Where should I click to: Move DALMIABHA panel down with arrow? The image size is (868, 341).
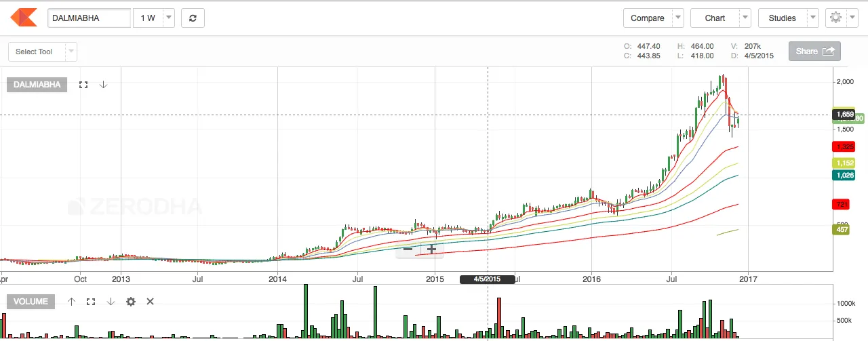point(104,85)
